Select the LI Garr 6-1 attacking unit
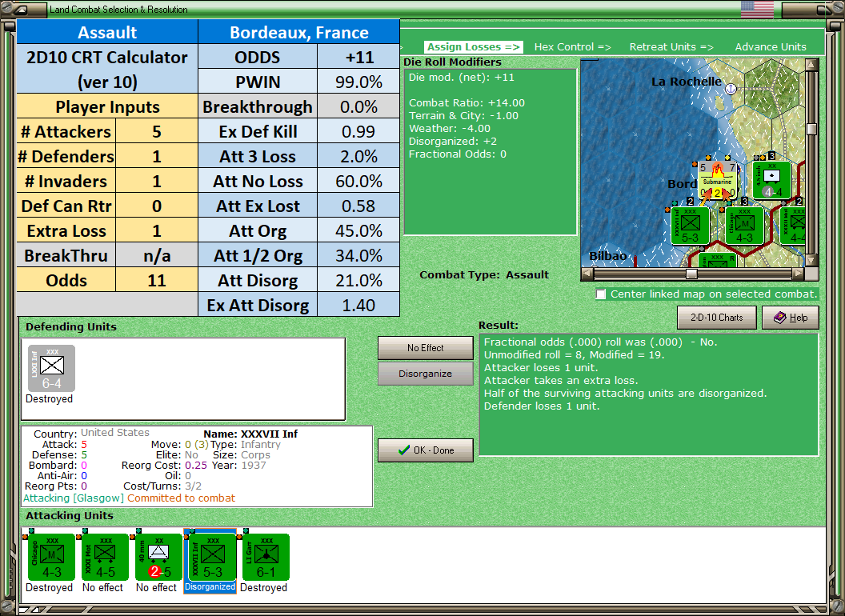The image size is (845, 616). coord(266,557)
